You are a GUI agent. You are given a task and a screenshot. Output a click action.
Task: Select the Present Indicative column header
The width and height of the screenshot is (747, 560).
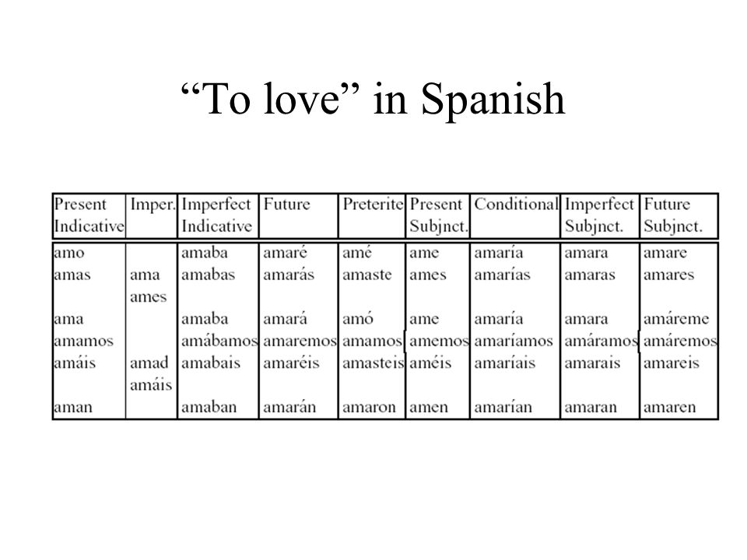coord(89,215)
